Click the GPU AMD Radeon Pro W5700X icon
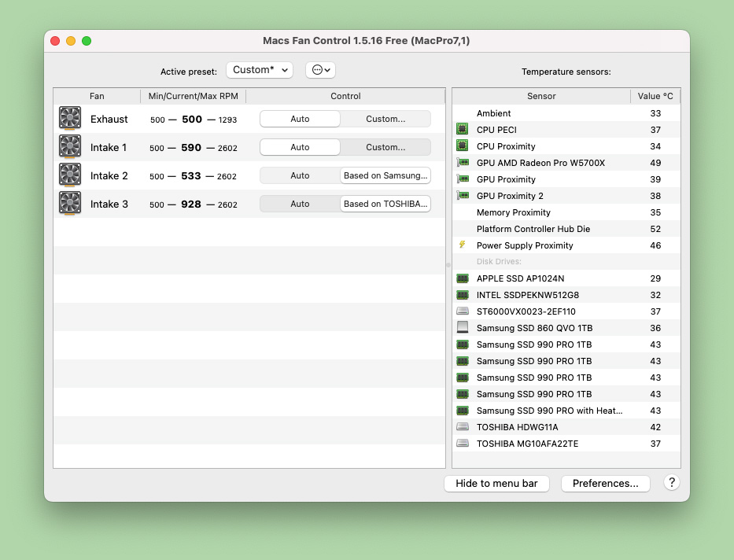Viewport: 734px width, 560px height. [x=463, y=163]
